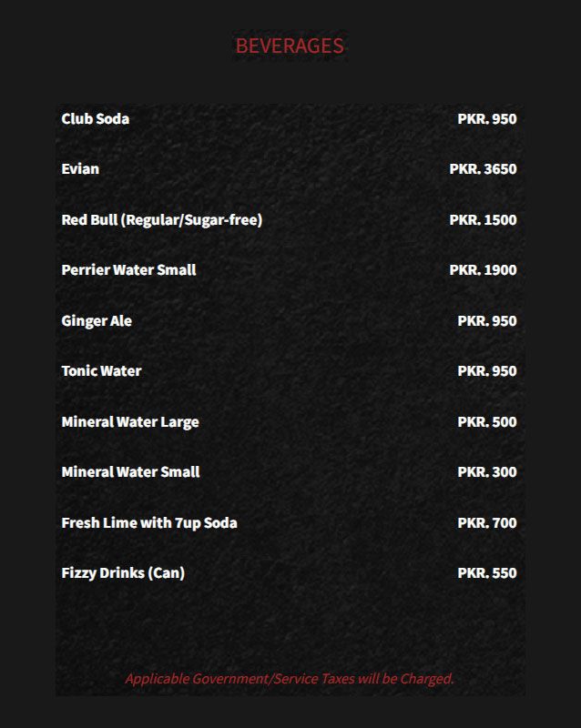Click the BEVERAGES heading
The height and width of the screenshot is (728, 581).
[290, 46]
